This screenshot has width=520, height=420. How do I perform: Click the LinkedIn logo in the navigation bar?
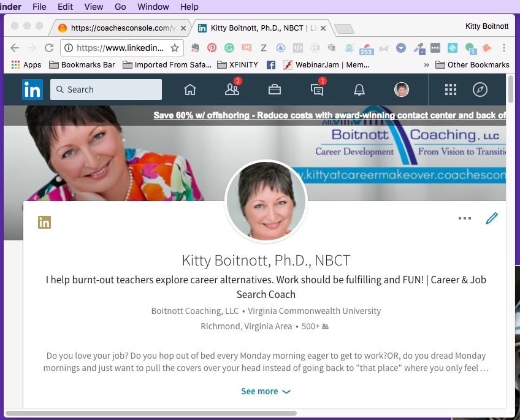pos(32,90)
